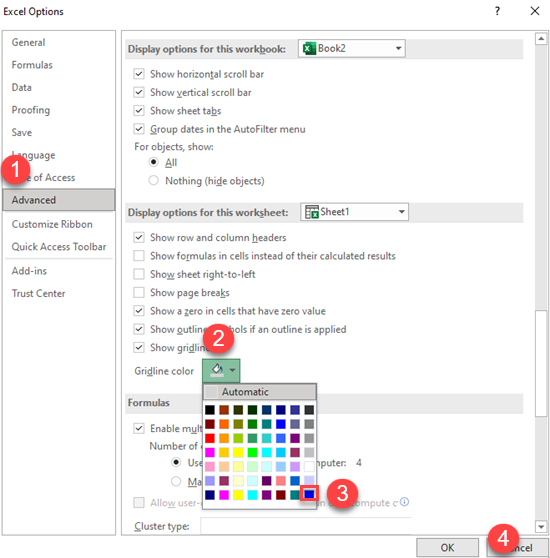
Task: Toggle Group dates in the AutoFilter menu
Action: click(x=139, y=129)
